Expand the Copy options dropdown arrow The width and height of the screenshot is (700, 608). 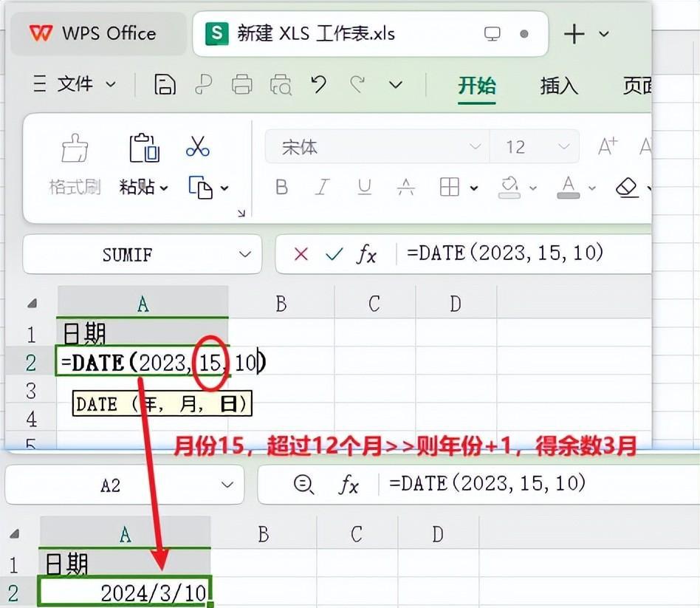(x=225, y=188)
